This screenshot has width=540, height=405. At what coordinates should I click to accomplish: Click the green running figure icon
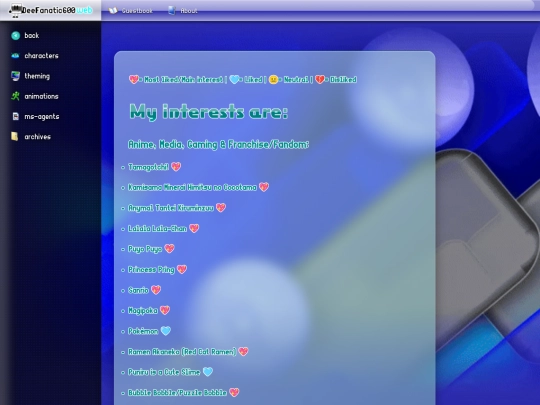click(x=15, y=96)
